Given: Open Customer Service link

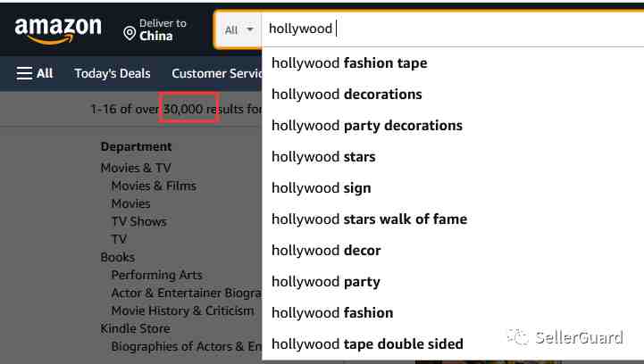Looking at the screenshot, I should pos(217,73).
